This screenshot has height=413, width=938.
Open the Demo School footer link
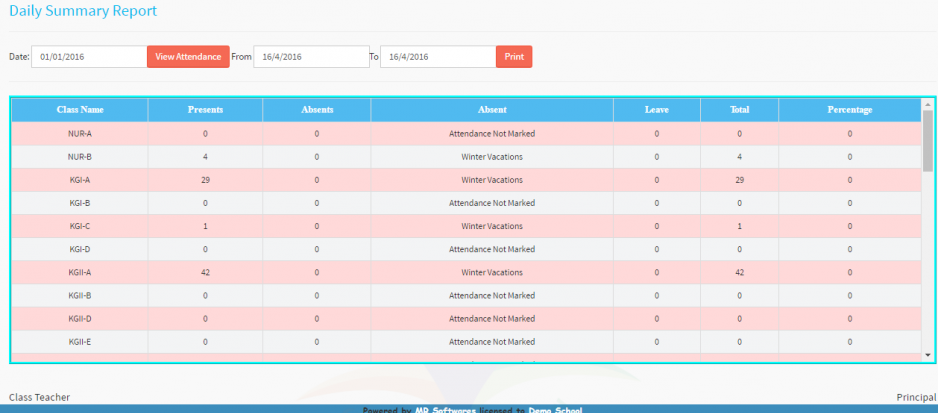[x=555, y=409]
